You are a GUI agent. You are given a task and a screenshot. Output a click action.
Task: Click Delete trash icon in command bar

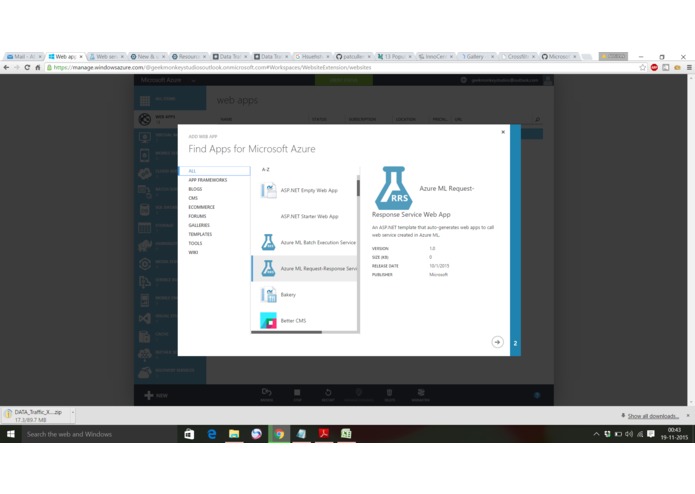tap(389, 393)
